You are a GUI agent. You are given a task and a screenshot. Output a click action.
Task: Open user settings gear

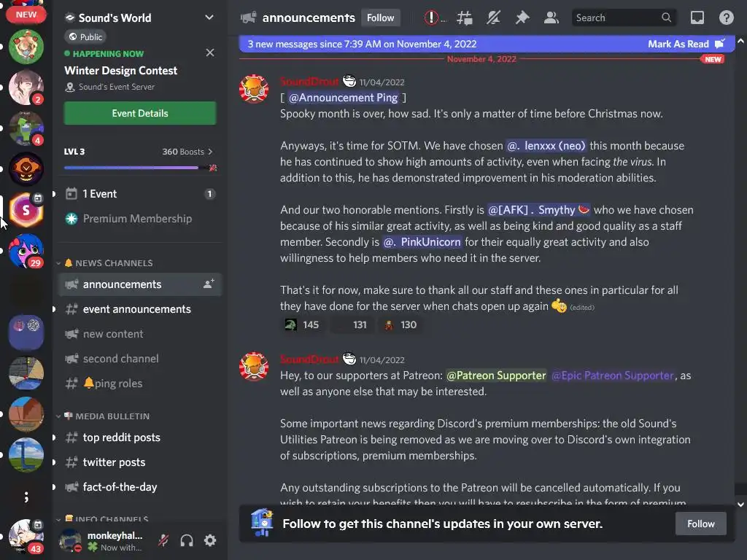[x=210, y=540]
